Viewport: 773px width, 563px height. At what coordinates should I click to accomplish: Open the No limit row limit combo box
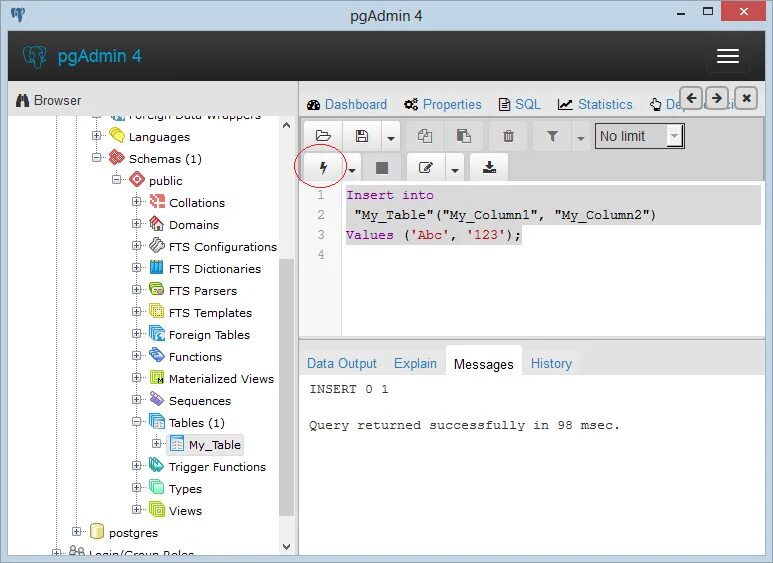coord(639,136)
